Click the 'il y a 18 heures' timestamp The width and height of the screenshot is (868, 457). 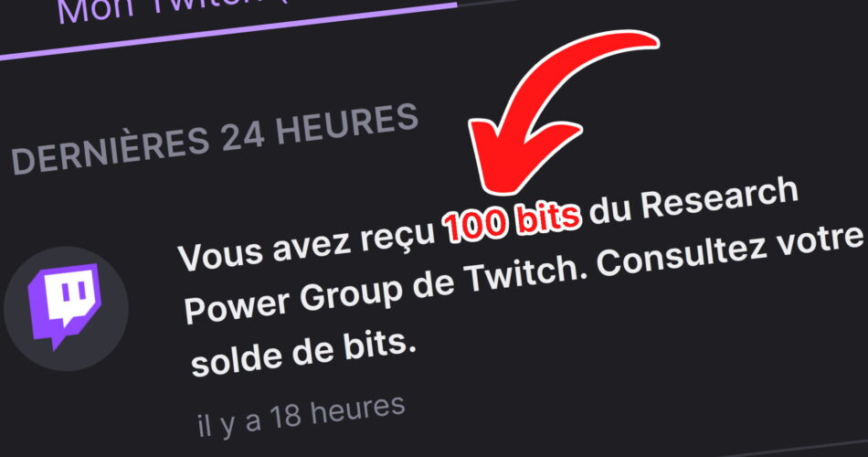302,417
